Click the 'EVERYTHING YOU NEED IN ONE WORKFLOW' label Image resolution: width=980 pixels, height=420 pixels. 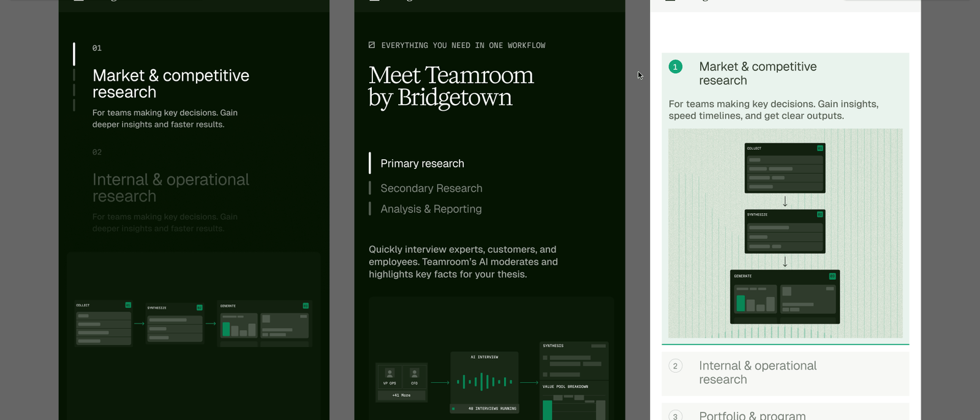(463, 45)
